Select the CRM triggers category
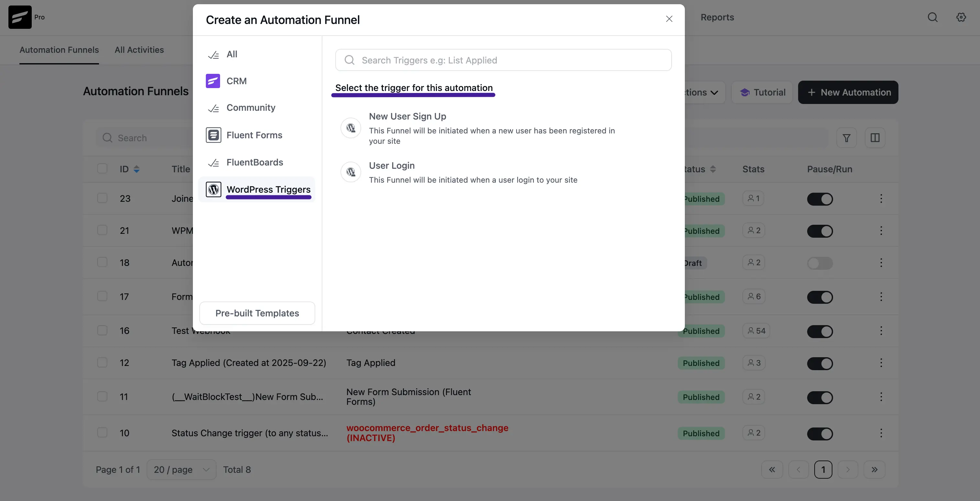The height and width of the screenshot is (501, 980). coord(257,81)
